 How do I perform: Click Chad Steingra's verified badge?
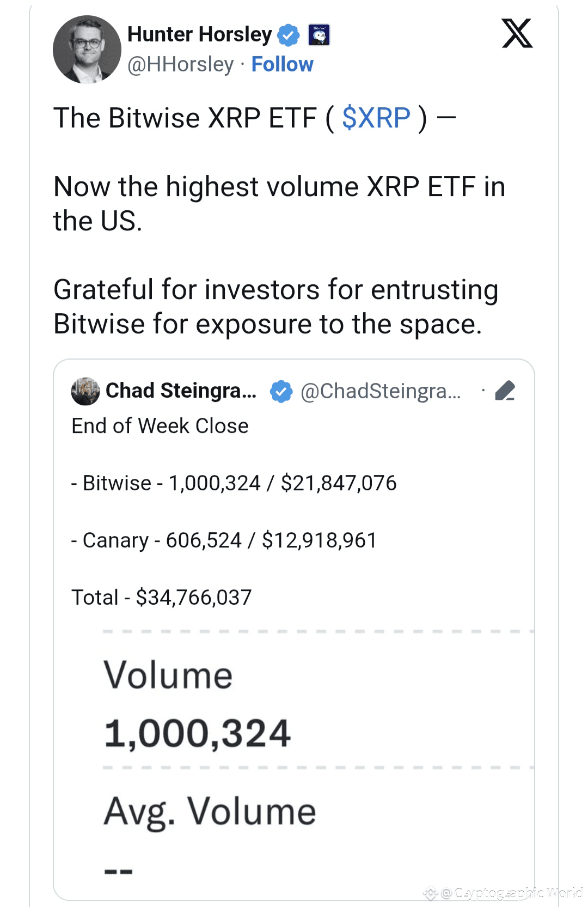coord(281,391)
